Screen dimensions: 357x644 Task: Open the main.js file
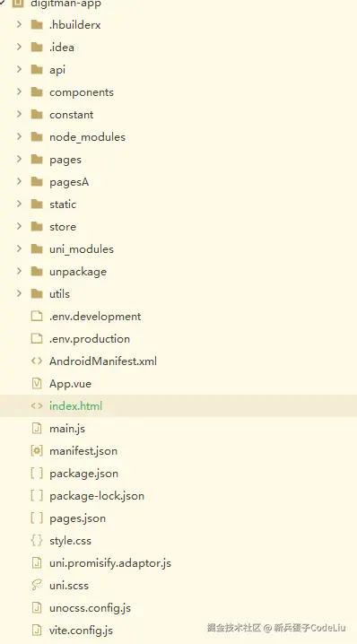[67, 429]
